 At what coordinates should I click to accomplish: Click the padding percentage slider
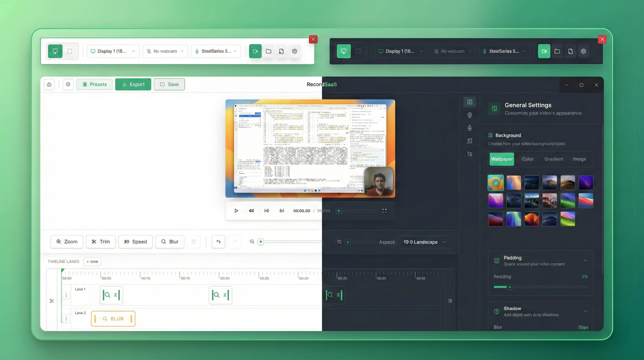(509, 287)
